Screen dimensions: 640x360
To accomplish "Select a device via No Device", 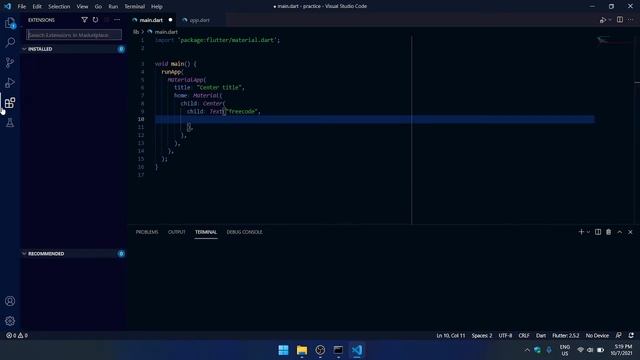I will coord(597,335).
